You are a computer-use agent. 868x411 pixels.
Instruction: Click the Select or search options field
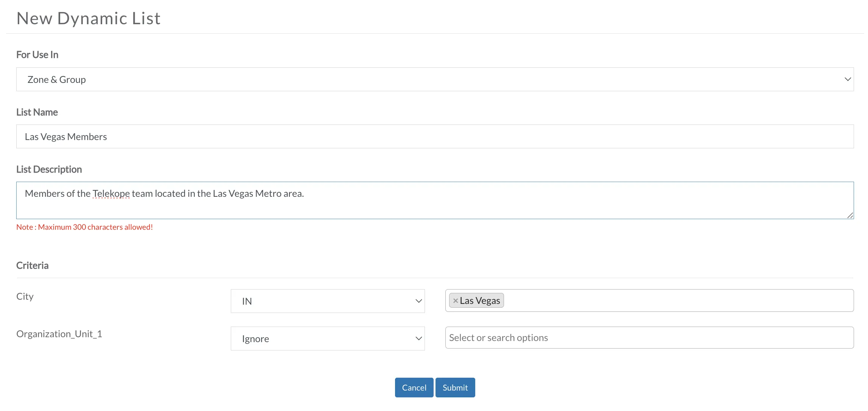tap(649, 338)
